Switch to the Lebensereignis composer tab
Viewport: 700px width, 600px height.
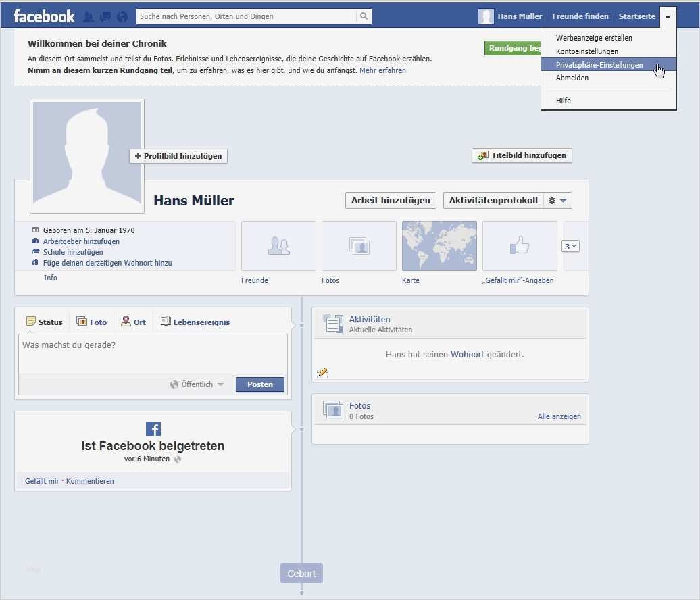tap(195, 322)
